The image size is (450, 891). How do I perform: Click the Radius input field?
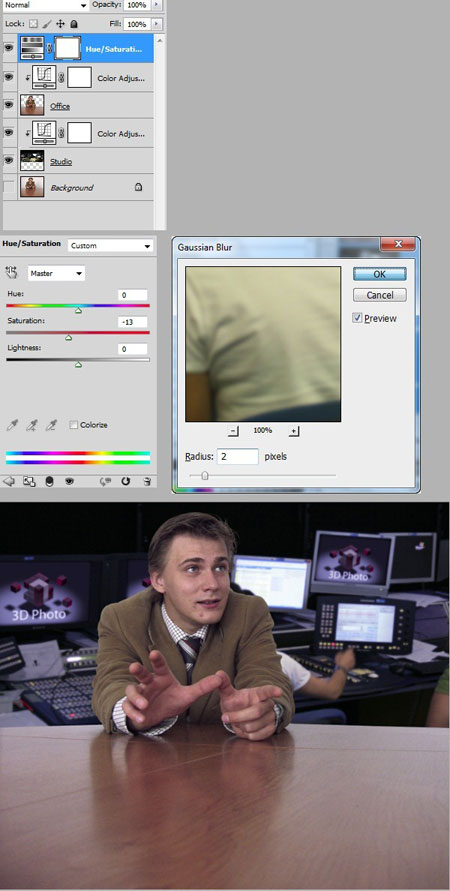[238, 456]
